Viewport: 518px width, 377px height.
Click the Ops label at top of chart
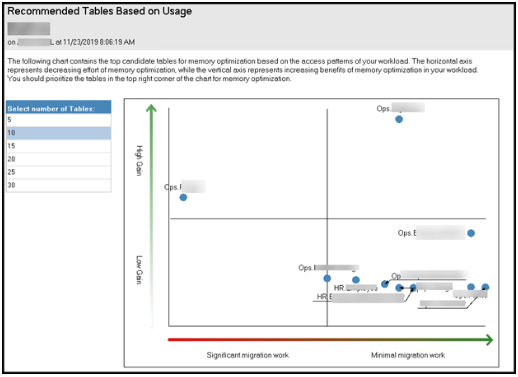click(x=400, y=108)
